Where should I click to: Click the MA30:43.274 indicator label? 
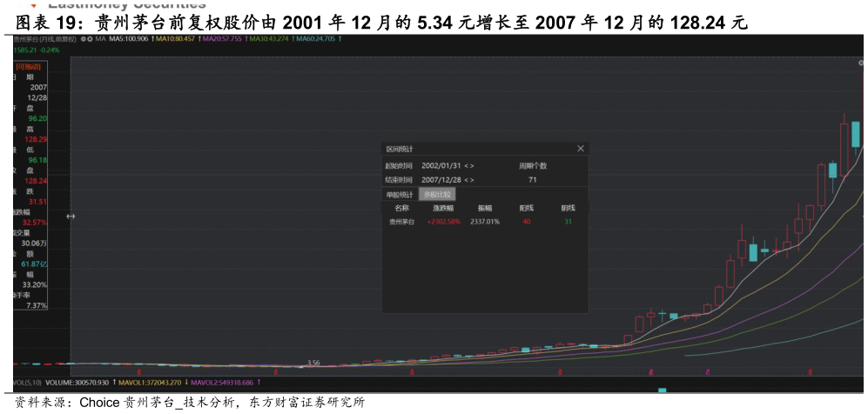[269, 39]
